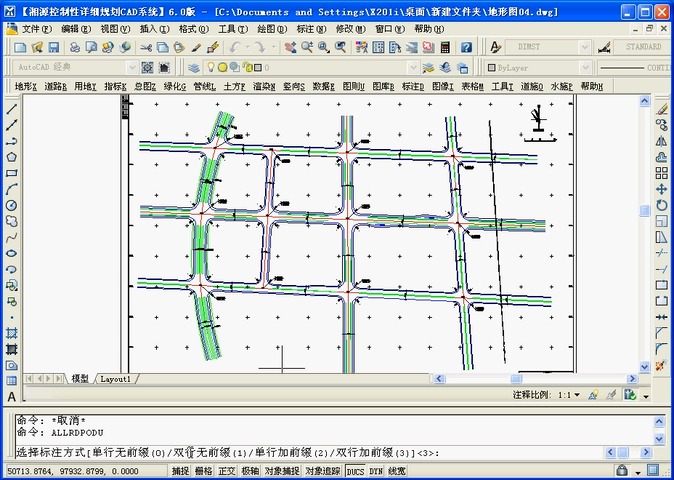
Task: Open the 绿化G custom menu
Action: [175, 86]
